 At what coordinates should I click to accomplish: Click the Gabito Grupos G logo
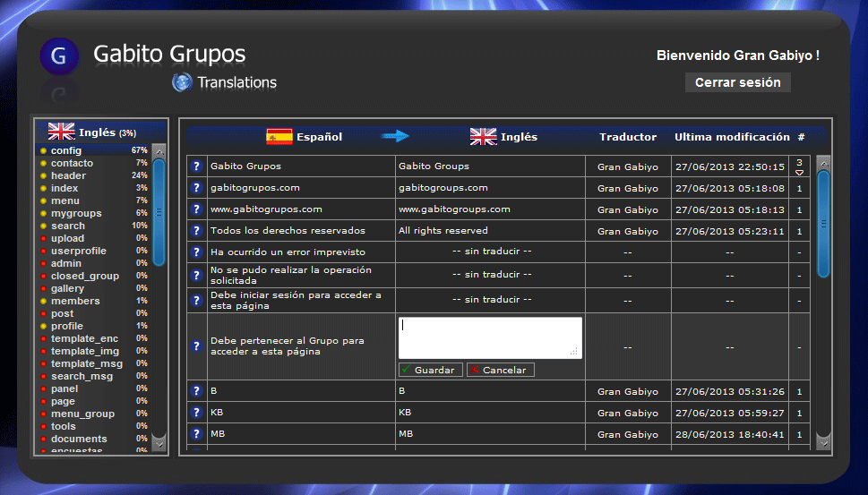[59, 57]
